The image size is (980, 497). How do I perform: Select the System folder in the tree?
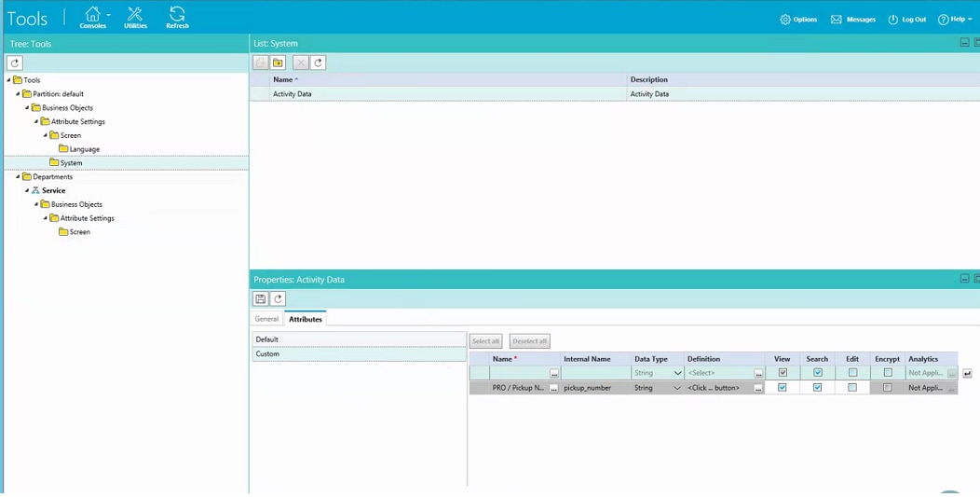[x=65, y=163]
